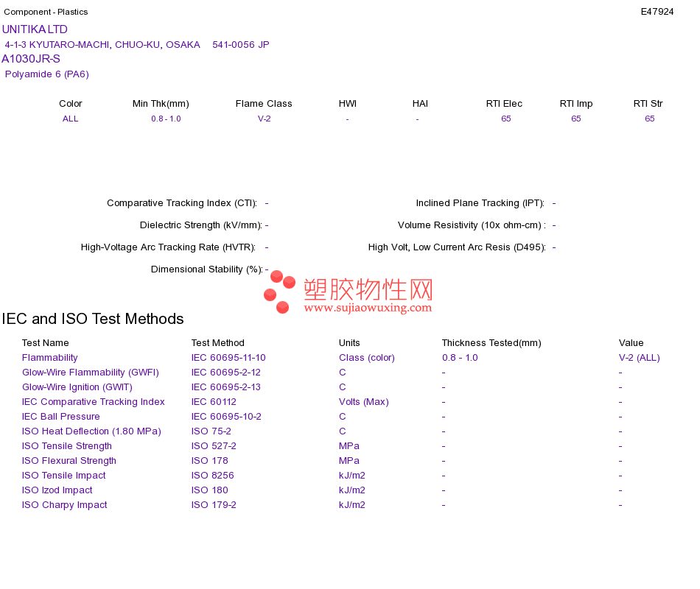700x589 pixels.
Task: Click ISO Charpy Impact test name
Action: (x=64, y=505)
